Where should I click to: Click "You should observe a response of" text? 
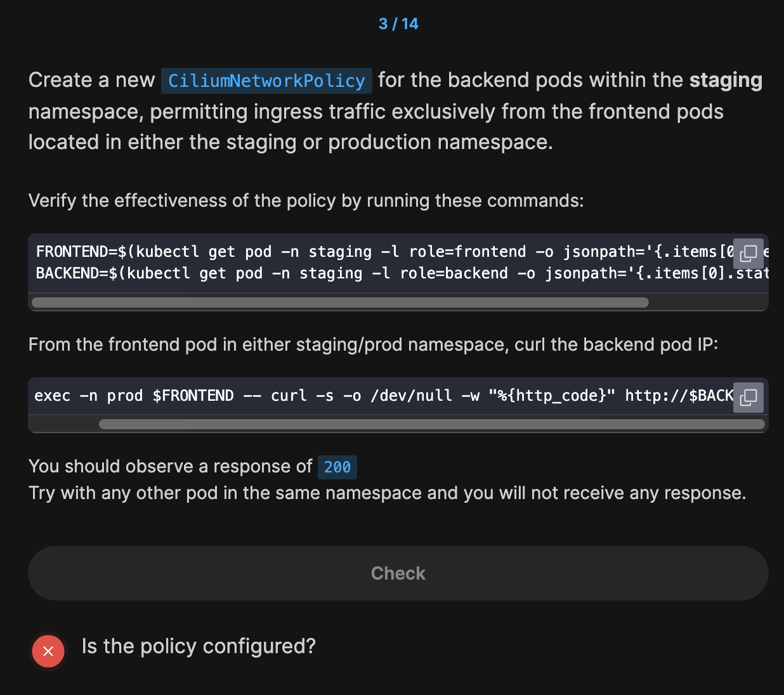pos(170,466)
